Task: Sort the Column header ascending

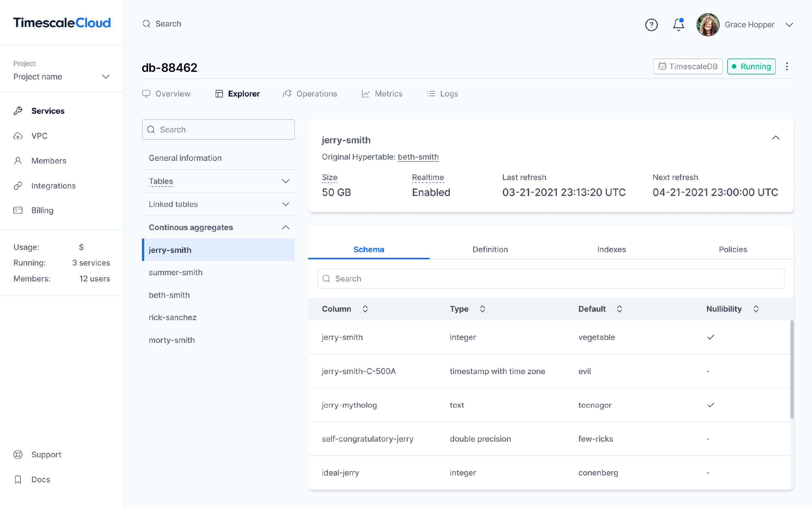Action: 365,308
